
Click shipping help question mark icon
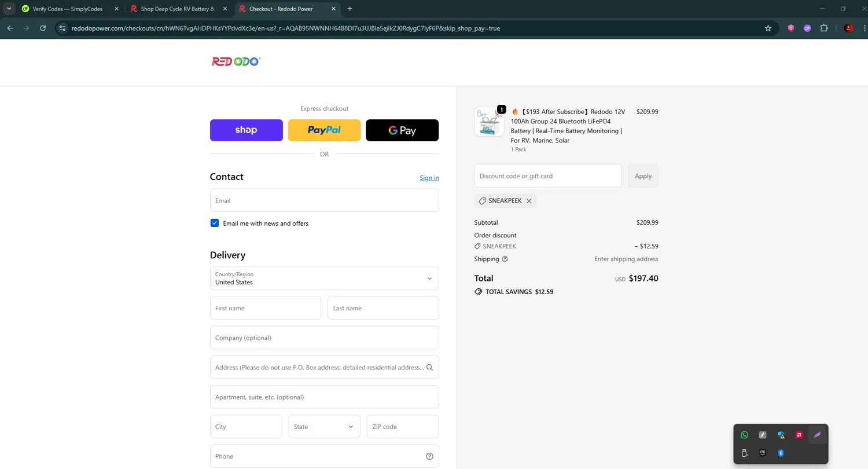505,259
